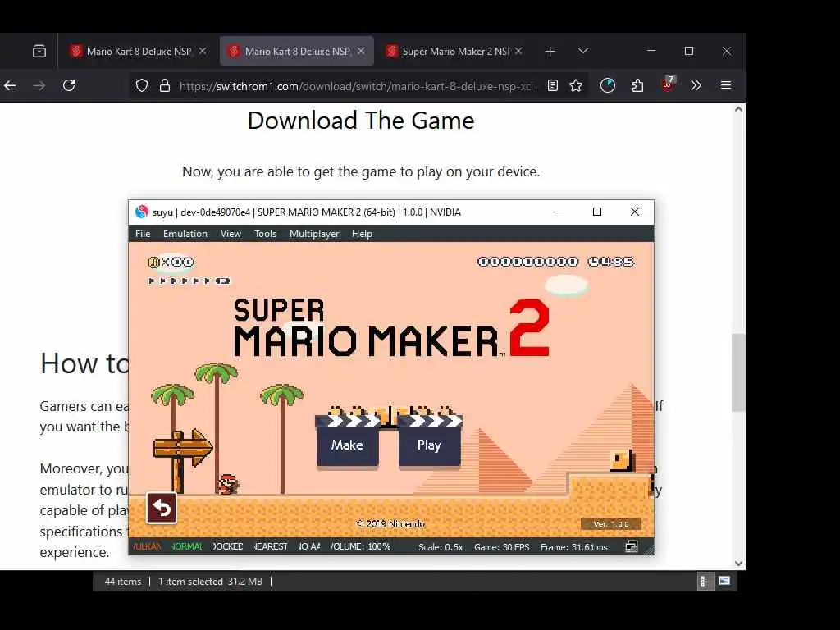Click the page vertical scrollbar thumb
The image size is (840, 630).
coord(739,372)
